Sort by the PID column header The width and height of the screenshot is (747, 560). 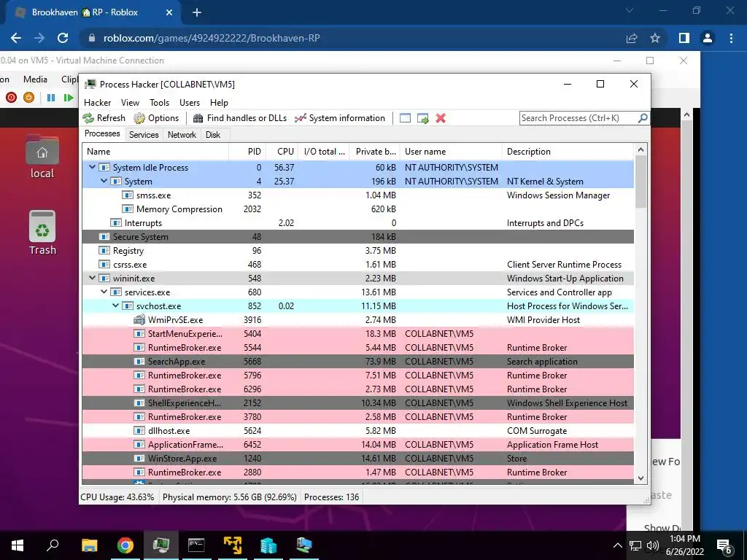247,152
